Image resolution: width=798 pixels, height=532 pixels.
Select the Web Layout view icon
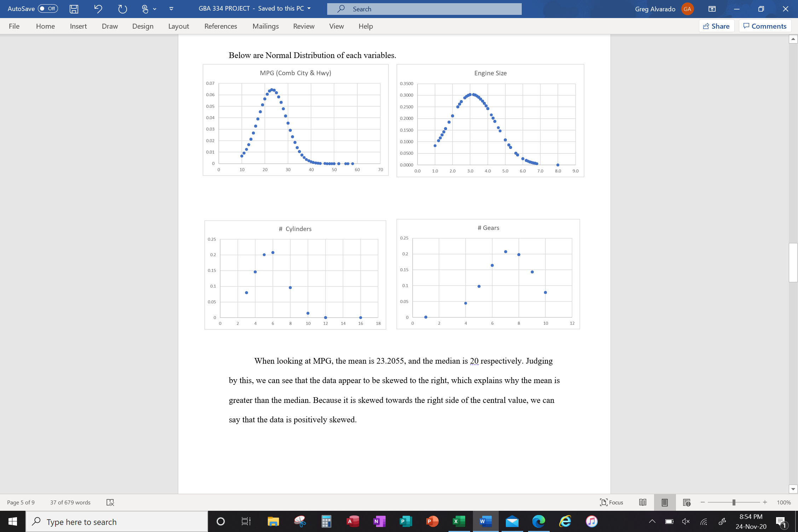point(687,502)
